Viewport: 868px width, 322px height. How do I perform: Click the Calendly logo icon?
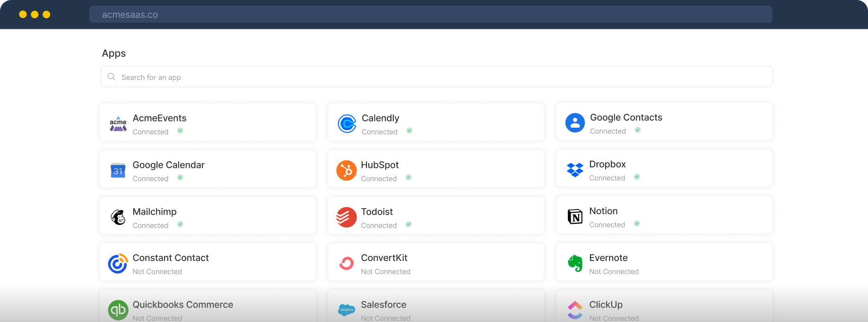pos(347,124)
